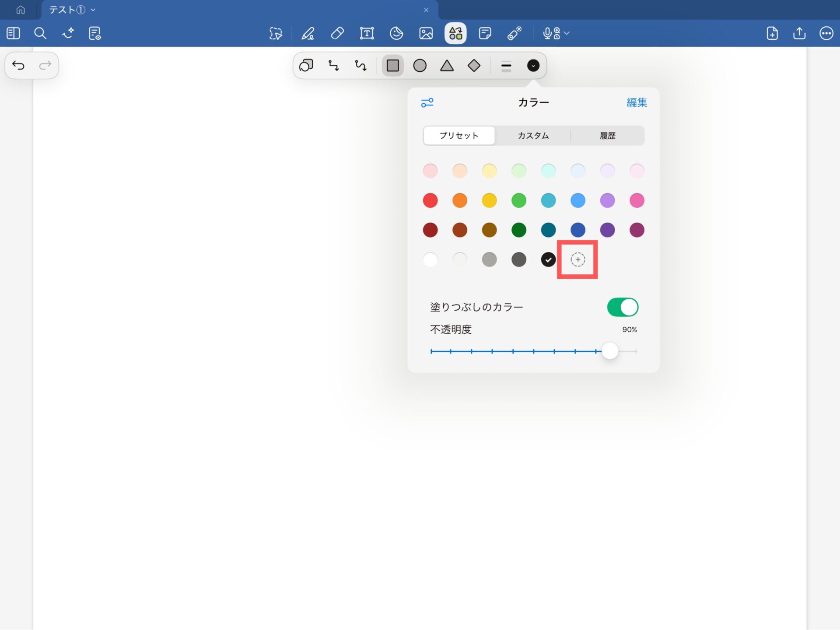Choose the diamond shape toggle
Viewport: 840px width, 630px height.
click(474, 66)
